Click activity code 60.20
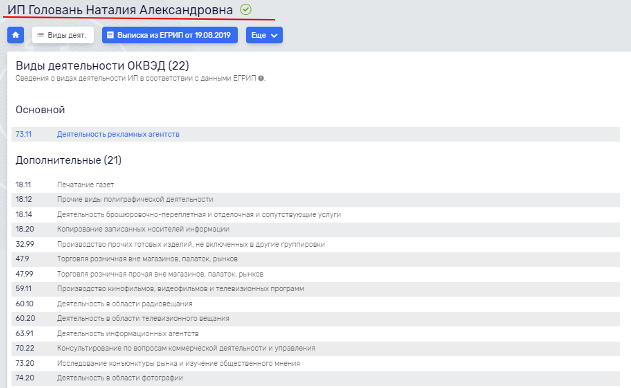Viewport: 631px width, 388px height. (25, 319)
